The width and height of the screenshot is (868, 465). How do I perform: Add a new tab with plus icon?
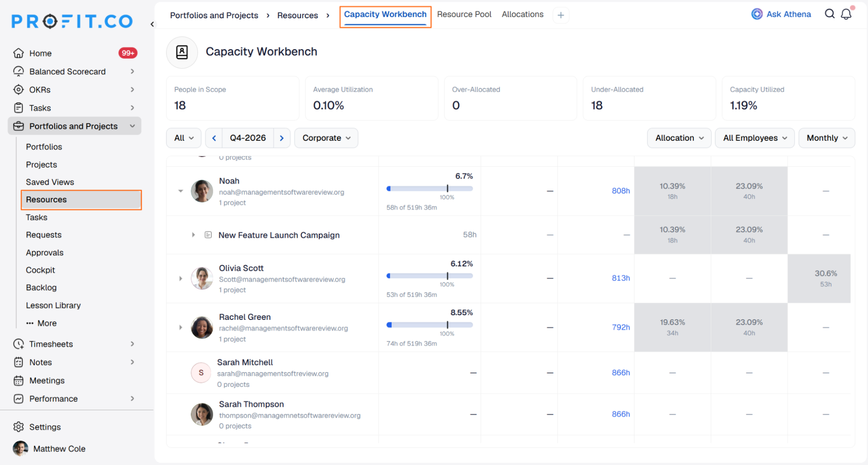pos(561,15)
